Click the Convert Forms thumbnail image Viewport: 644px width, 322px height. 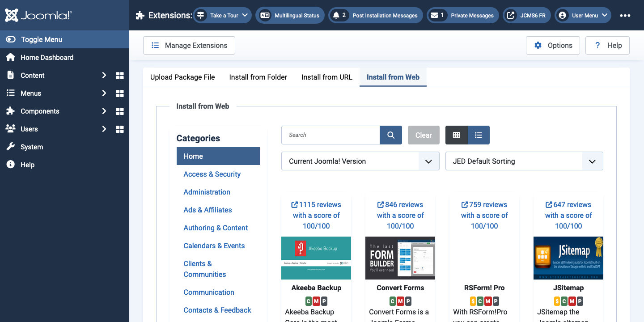point(400,258)
